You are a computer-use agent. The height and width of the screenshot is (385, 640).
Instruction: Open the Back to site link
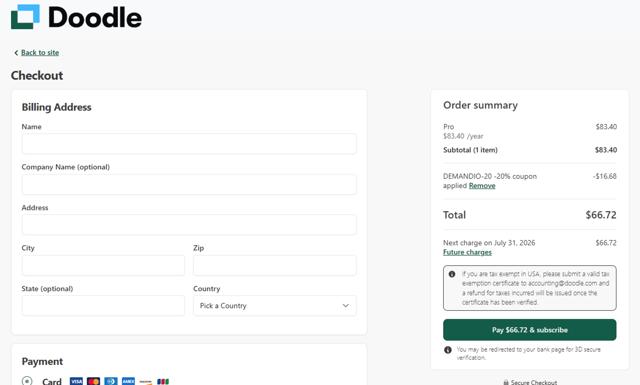[x=40, y=52]
